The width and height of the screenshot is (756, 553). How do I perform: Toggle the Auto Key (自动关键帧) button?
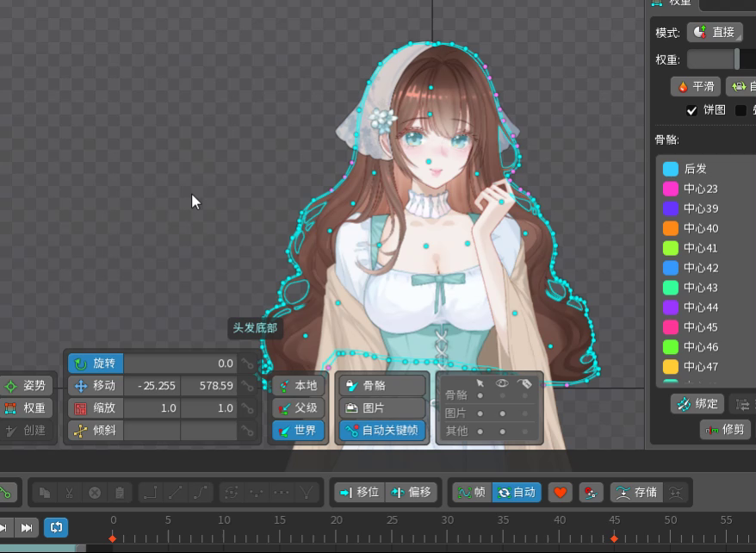(x=383, y=431)
